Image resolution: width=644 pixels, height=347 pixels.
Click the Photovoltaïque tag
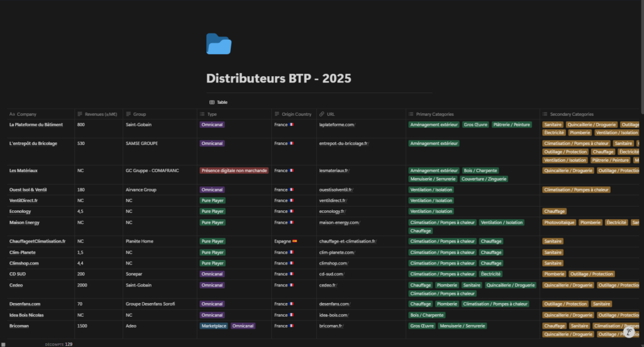click(559, 223)
